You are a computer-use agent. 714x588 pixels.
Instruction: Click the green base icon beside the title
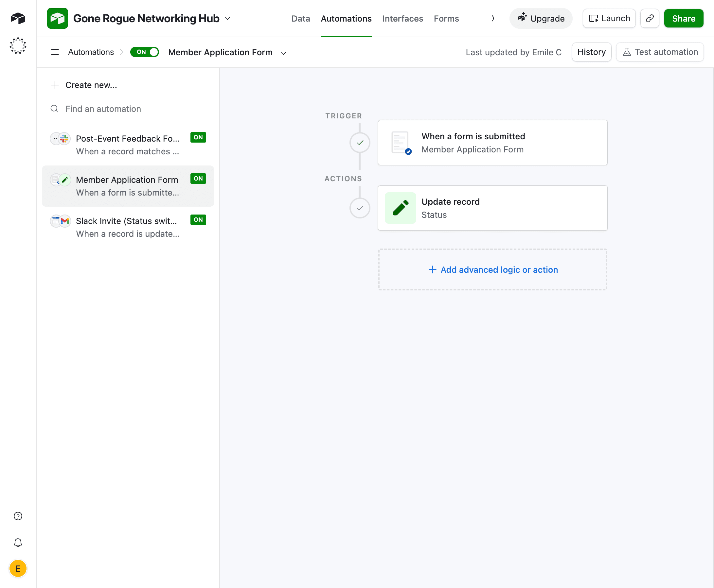pos(57,18)
